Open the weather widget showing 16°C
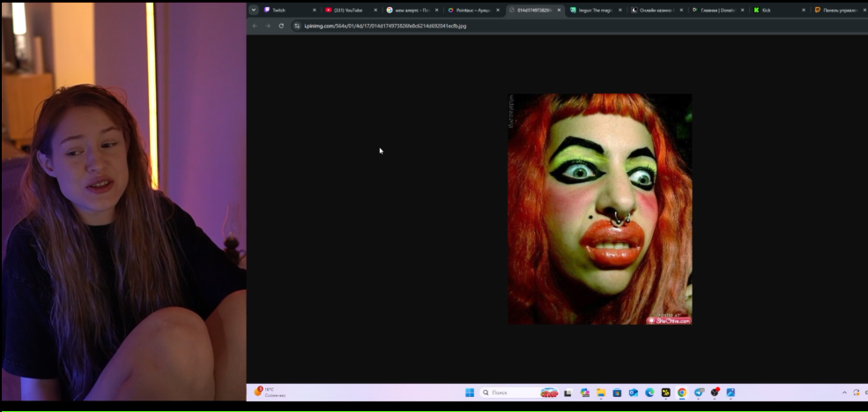Screen dimensions: 868x412 pos(271,392)
